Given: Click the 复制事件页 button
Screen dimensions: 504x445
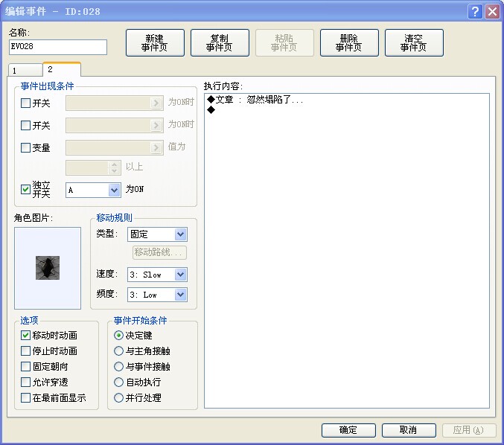Looking at the screenshot, I should point(220,42).
